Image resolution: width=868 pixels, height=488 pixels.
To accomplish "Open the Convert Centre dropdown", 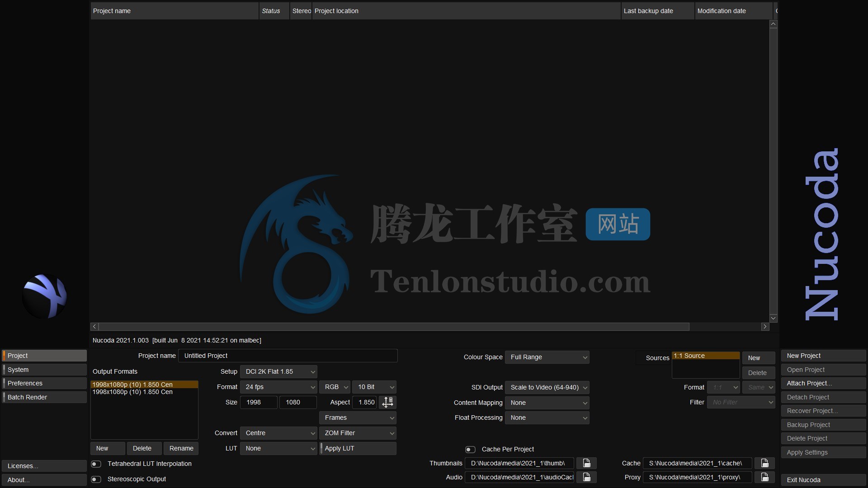I will click(x=278, y=433).
